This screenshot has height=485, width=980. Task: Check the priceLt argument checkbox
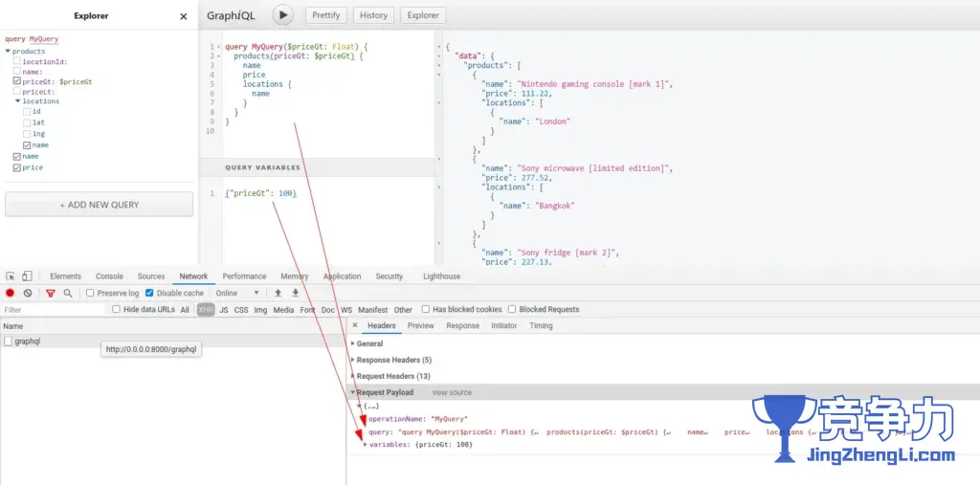[17, 91]
